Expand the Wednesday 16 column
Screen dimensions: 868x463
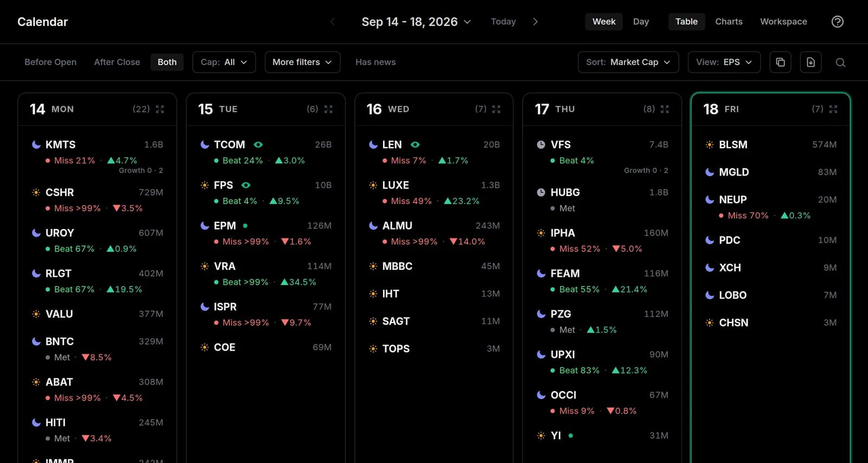click(496, 109)
